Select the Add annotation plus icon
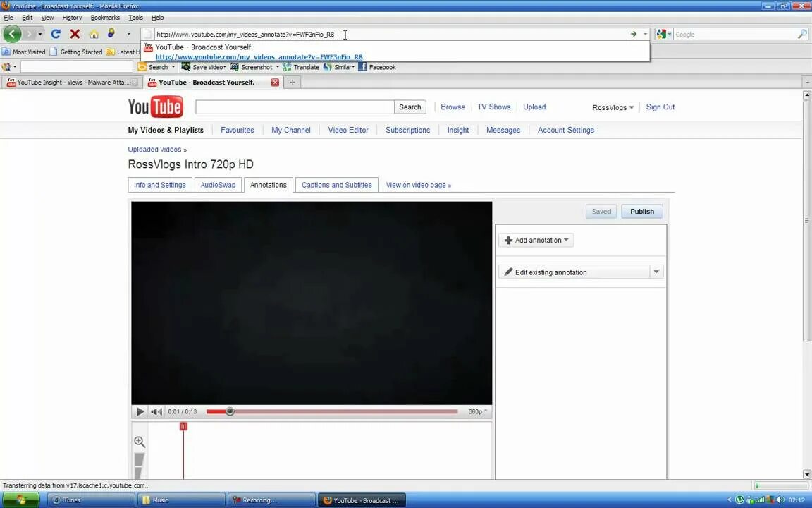Screen dimensions: 812x508 click(508, 240)
